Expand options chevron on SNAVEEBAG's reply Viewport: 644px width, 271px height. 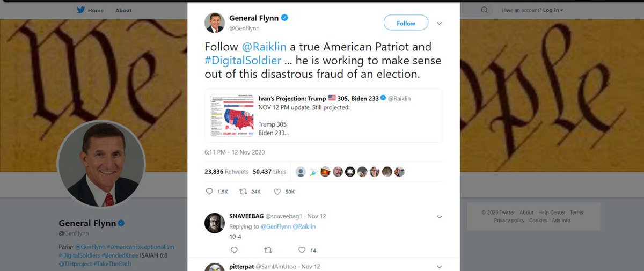coord(440,217)
